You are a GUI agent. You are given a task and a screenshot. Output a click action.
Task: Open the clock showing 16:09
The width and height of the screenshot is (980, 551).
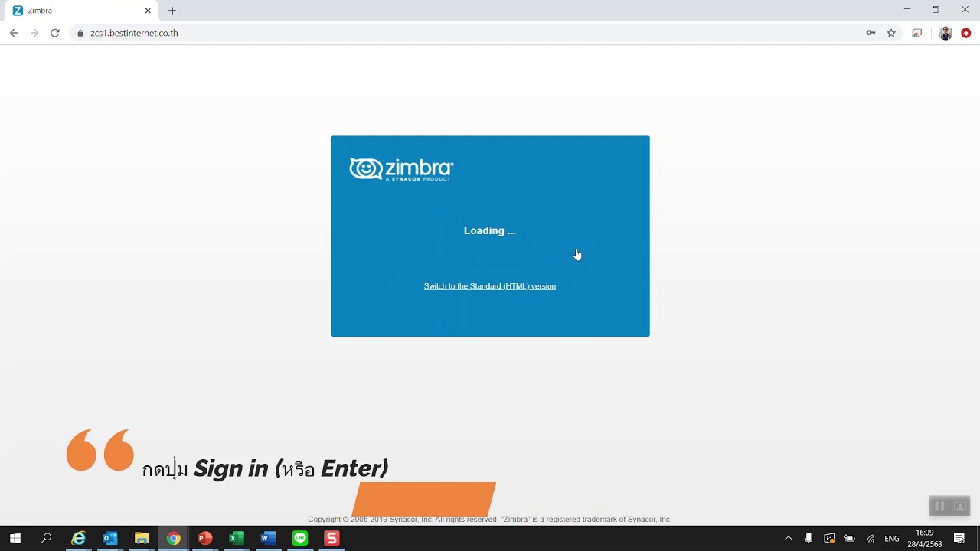click(x=925, y=538)
